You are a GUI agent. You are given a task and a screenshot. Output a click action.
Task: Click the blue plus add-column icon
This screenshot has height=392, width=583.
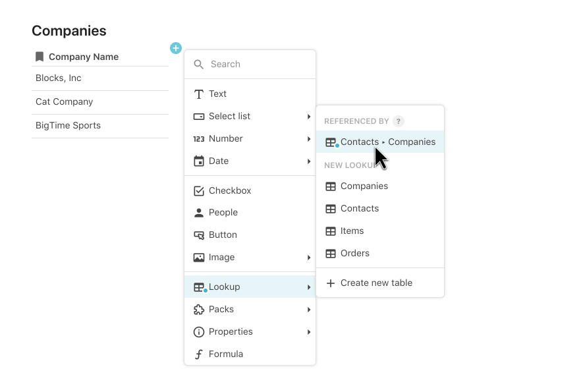tap(176, 48)
